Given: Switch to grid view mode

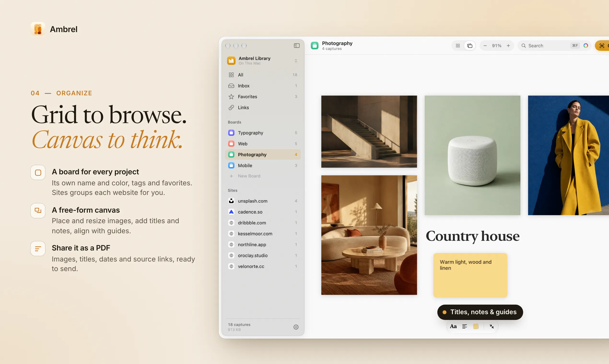Looking at the screenshot, I should [x=458, y=46].
